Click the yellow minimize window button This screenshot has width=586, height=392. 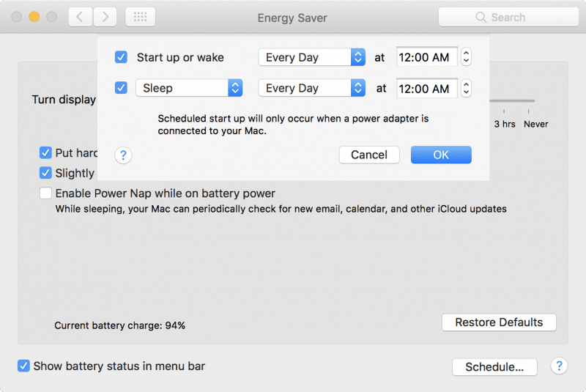(x=34, y=17)
